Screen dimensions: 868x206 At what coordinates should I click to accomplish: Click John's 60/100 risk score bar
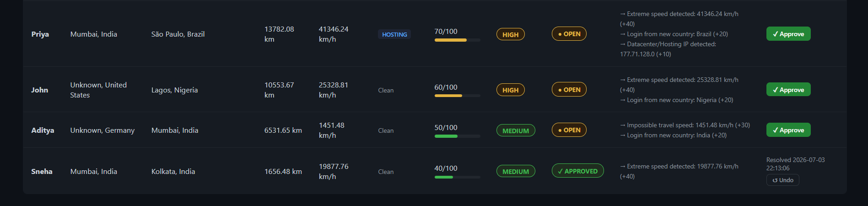[458, 96]
